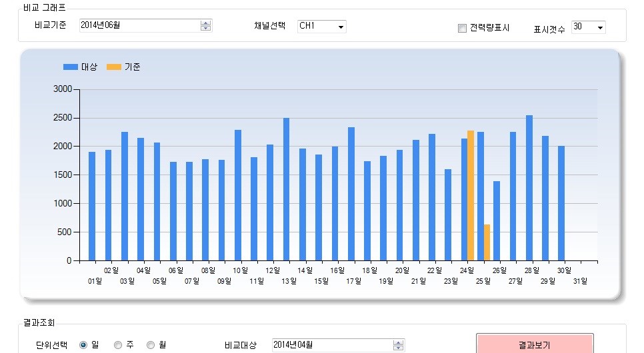Image resolution: width=644 pixels, height=353 pixels.
Task: Click the orange 기준 legend swatch
Action: [114, 67]
